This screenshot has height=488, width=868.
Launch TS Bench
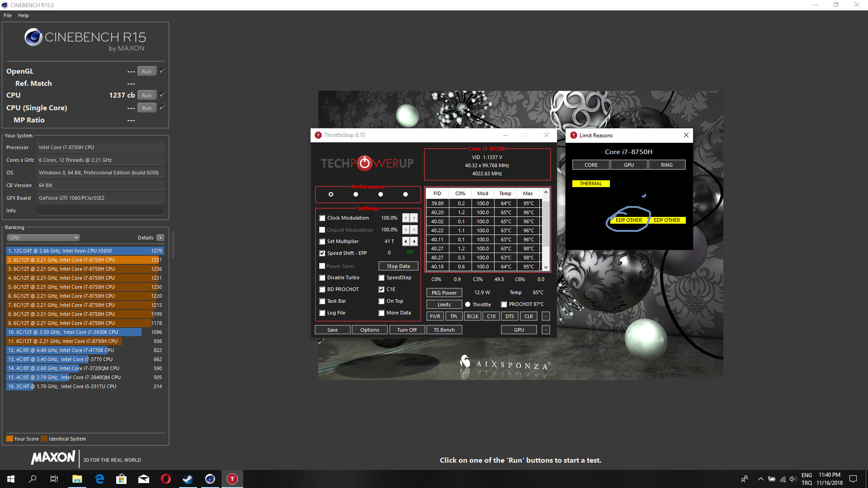point(444,330)
